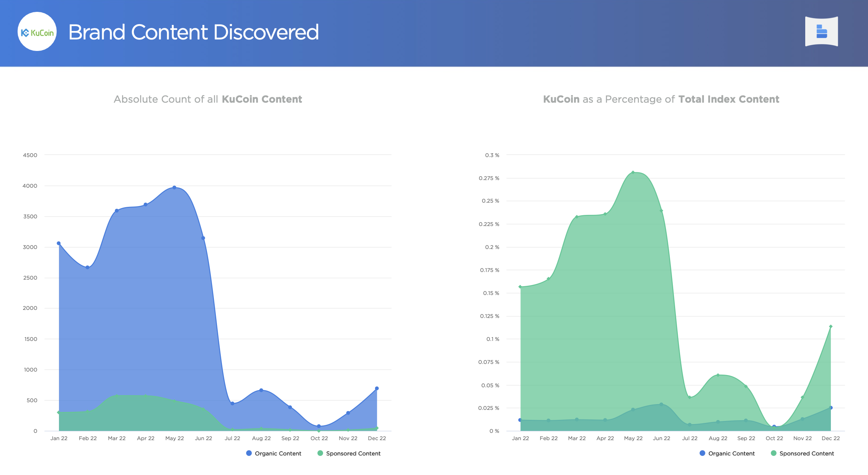Click 'Absolute Count of all KuCoin Content' heading

click(208, 99)
